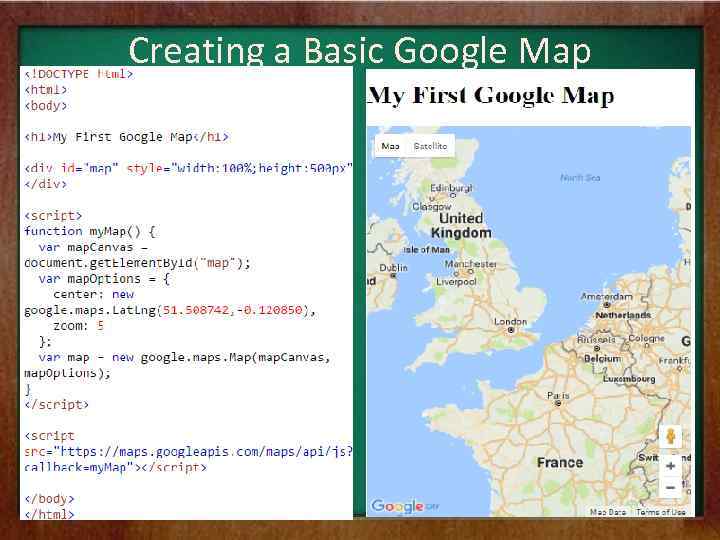Click the Manchester label on map
This screenshot has width=720, height=540.
(x=471, y=264)
